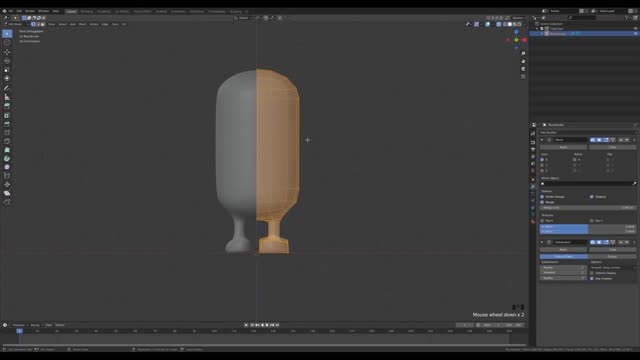Viewport: 640px width, 360px height.
Task: Open the shading options dropdown arrow
Action: coord(524,24)
